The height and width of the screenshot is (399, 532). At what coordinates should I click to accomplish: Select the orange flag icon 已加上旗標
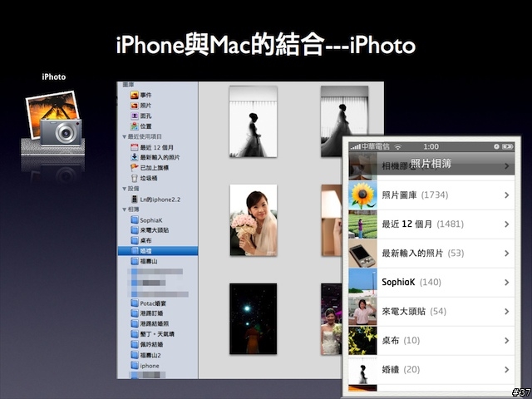(x=135, y=168)
